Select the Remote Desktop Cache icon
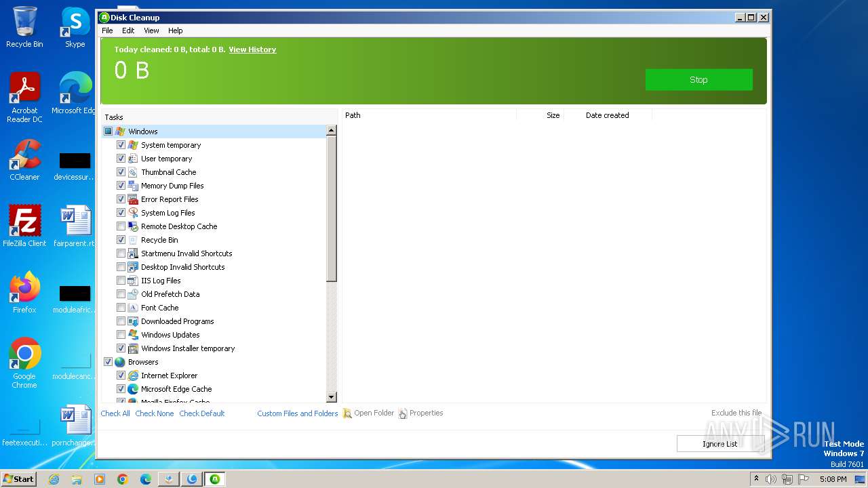The width and height of the screenshot is (868, 488). [133, 226]
